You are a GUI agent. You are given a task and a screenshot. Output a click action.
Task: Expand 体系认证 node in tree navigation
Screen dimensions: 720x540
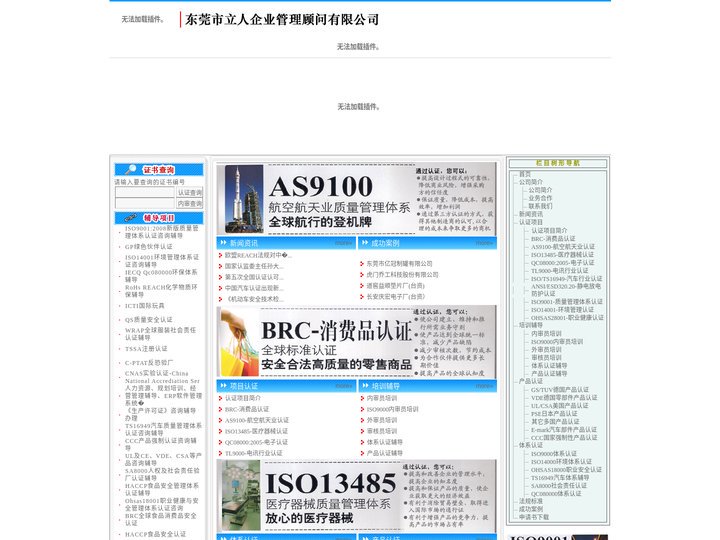pyautogui.click(x=531, y=445)
